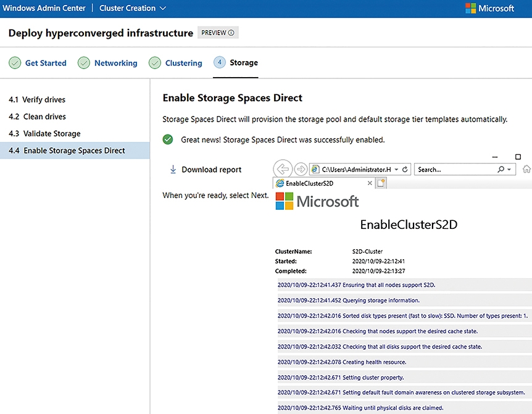The height and width of the screenshot is (414, 532).
Task: Select the EnableClusterS2D browser tab
Action: point(323,183)
